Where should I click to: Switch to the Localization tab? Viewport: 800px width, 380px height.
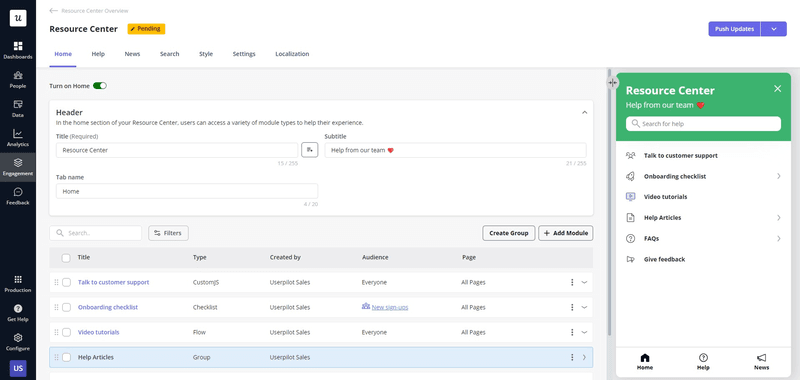pos(292,54)
